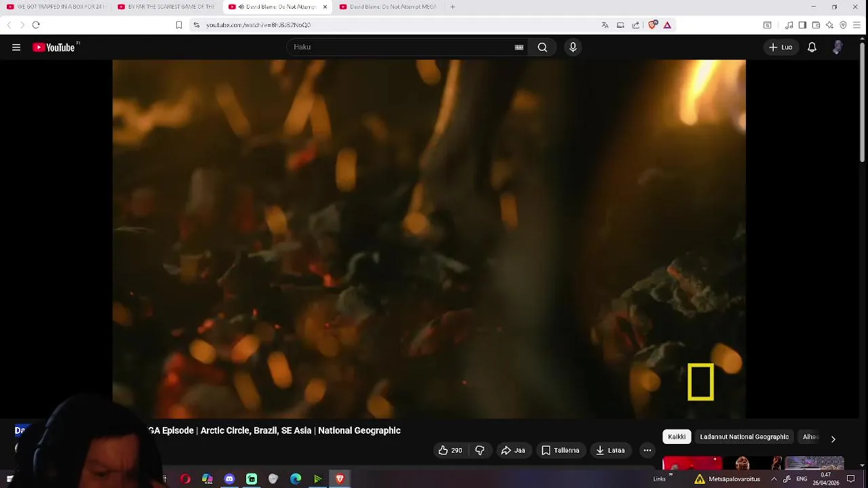Open the browser hamburger main menu

857,25
